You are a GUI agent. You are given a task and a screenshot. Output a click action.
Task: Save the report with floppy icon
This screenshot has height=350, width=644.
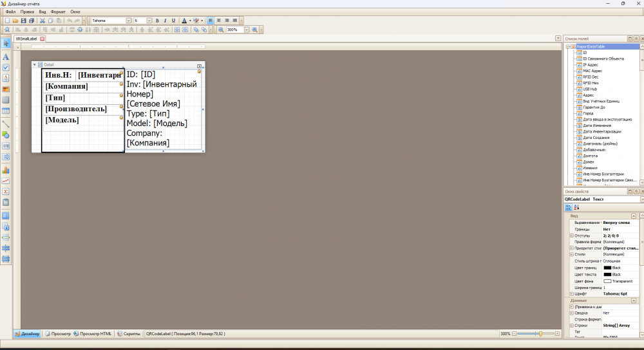tap(23, 21)
